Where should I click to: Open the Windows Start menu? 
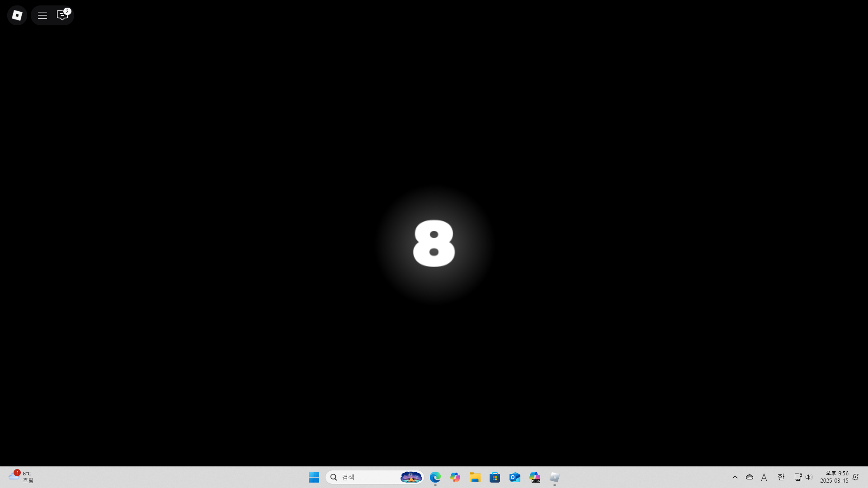tap(314, 477)
